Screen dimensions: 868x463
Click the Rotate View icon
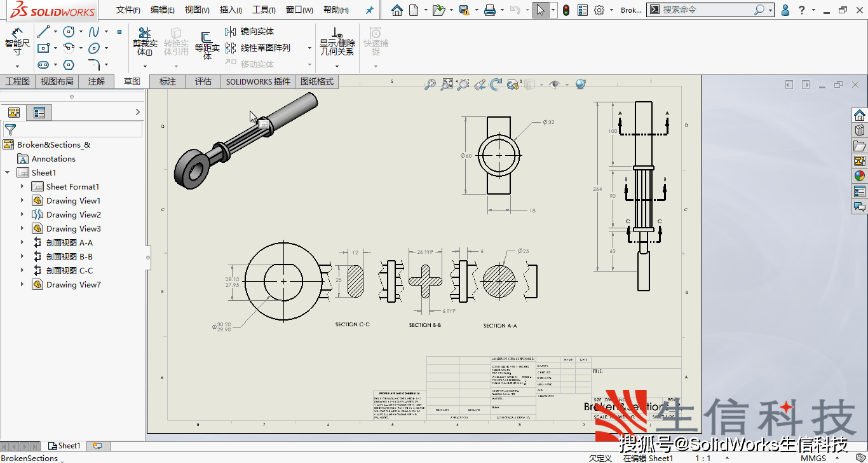click(496, 83)
